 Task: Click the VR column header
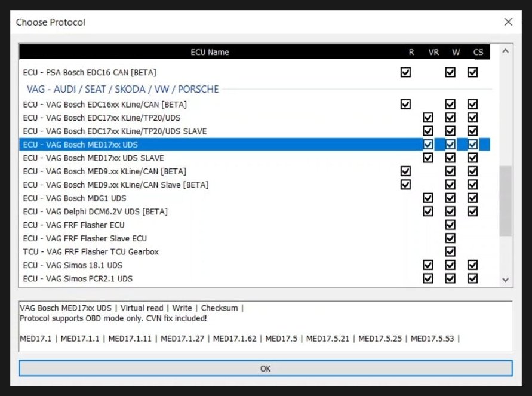pos(433,52)
